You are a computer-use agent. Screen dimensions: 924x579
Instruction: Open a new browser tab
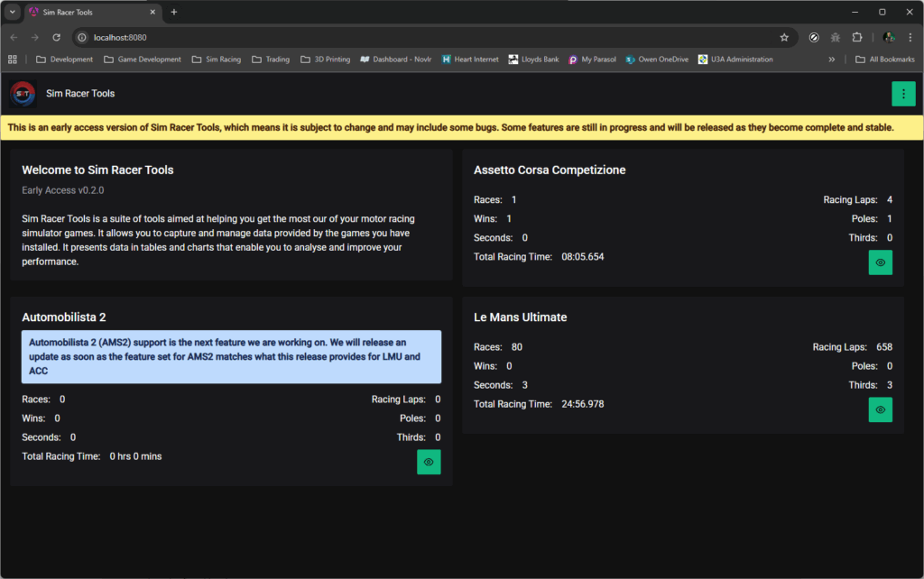(174, 12)
